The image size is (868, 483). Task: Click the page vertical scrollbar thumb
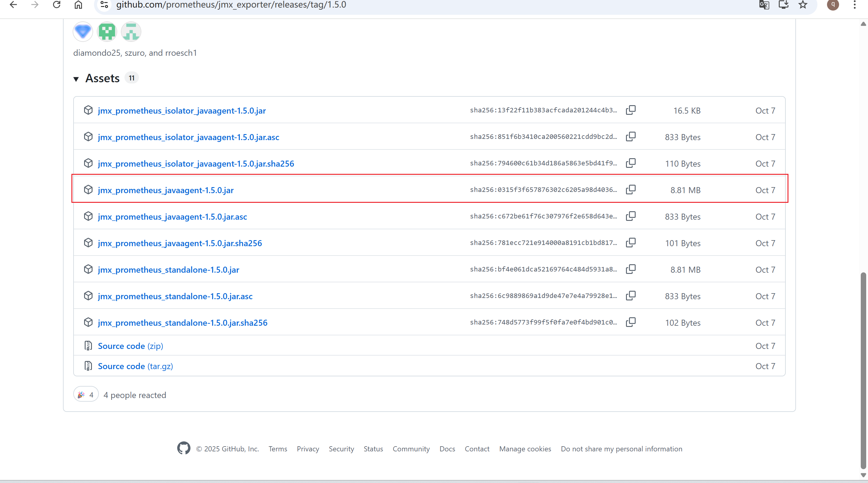tap(863, 371)
